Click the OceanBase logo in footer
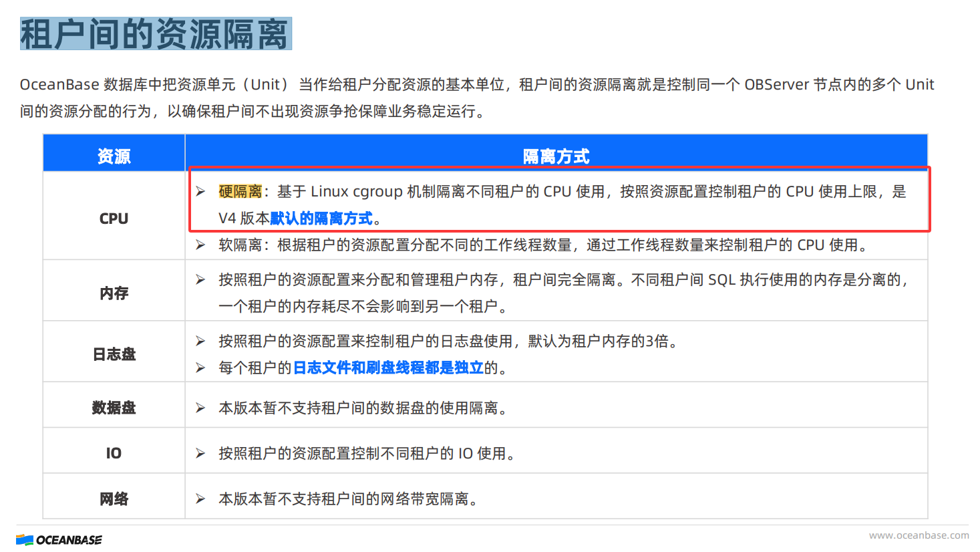 tap(59, 539)
